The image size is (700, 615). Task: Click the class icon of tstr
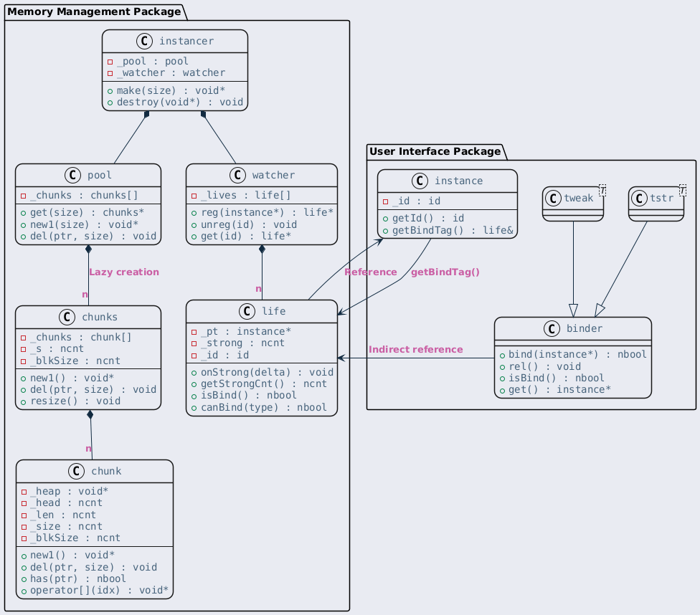[639, 198]
